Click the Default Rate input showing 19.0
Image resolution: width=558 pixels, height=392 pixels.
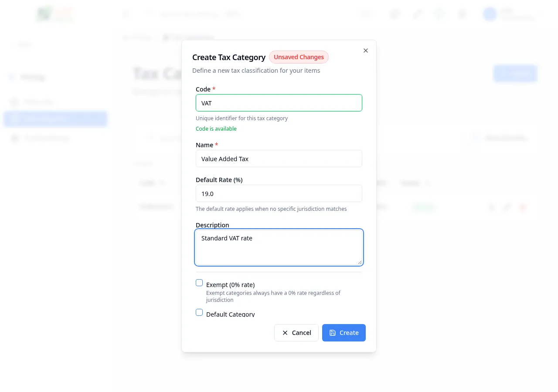point(279,193)
